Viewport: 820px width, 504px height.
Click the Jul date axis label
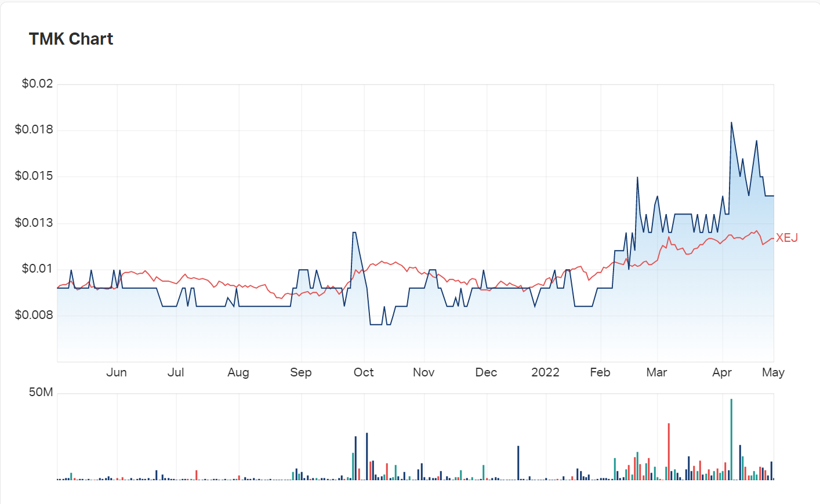[x=176, y=372]
